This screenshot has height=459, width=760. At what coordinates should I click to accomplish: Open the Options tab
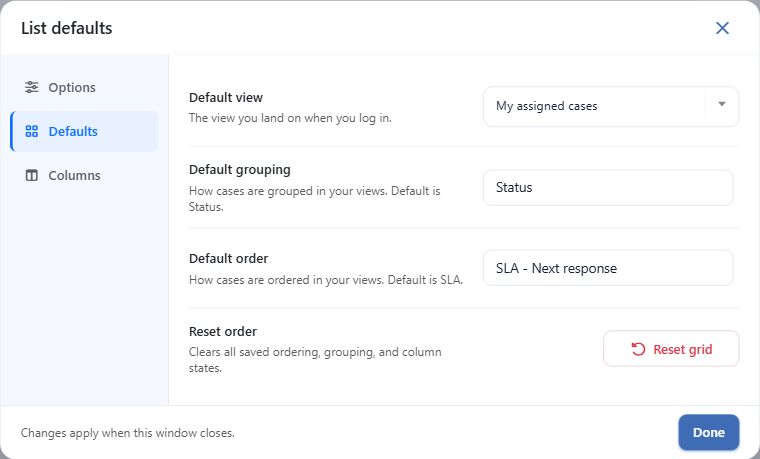(x=84, y=87)
